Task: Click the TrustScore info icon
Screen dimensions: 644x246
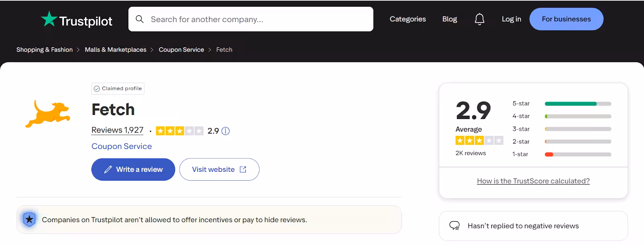Action: tap(226, 131)
